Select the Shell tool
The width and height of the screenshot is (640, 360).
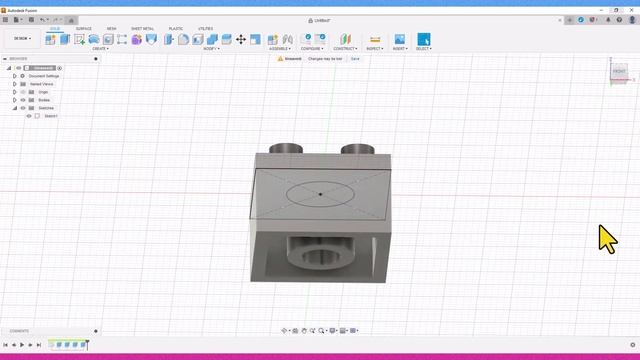tap(198, 39)
